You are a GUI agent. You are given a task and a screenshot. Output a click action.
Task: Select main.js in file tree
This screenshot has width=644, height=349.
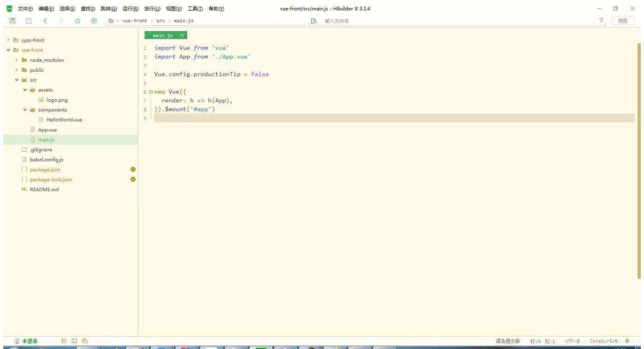pos(46,140)
